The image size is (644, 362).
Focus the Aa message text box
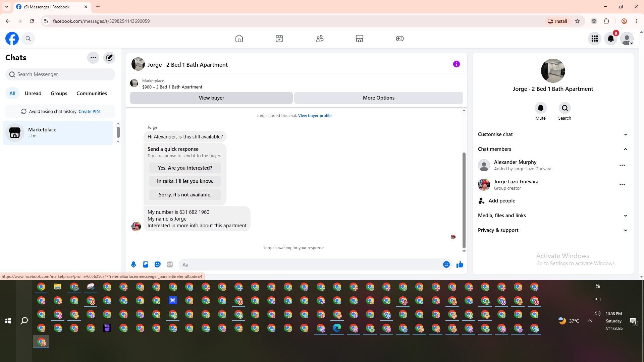310,264
